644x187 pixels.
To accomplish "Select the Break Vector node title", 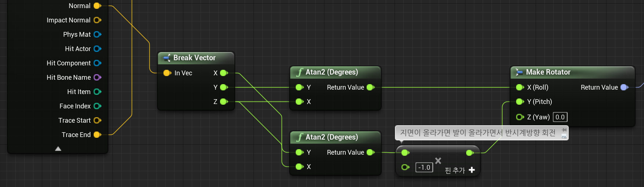I will [194, 58].
